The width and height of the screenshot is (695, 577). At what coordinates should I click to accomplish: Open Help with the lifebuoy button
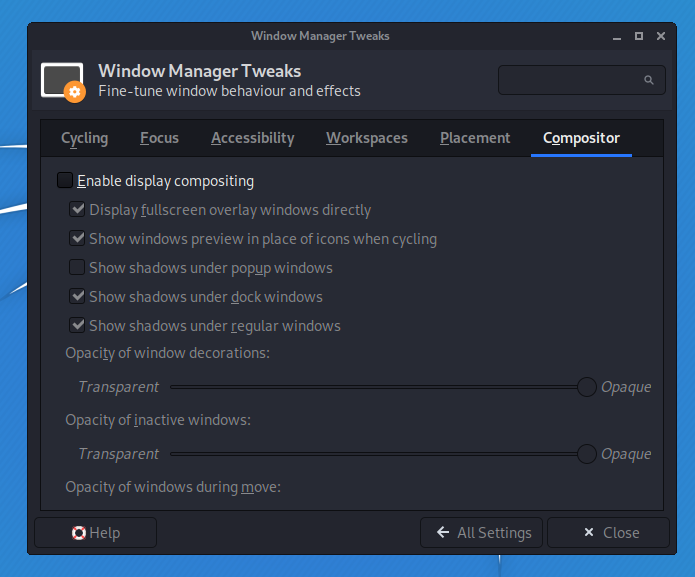[96, 533]
